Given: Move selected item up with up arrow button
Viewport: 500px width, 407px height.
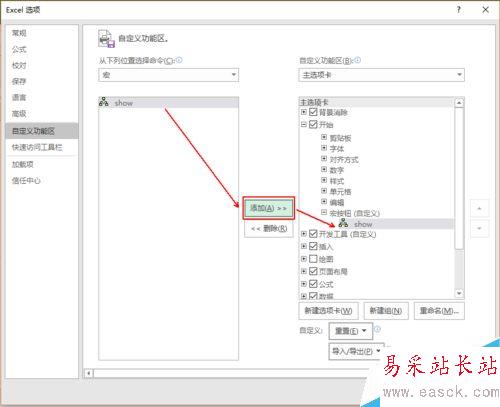Looking at the screenshot, I should click(x=479, y=209).
